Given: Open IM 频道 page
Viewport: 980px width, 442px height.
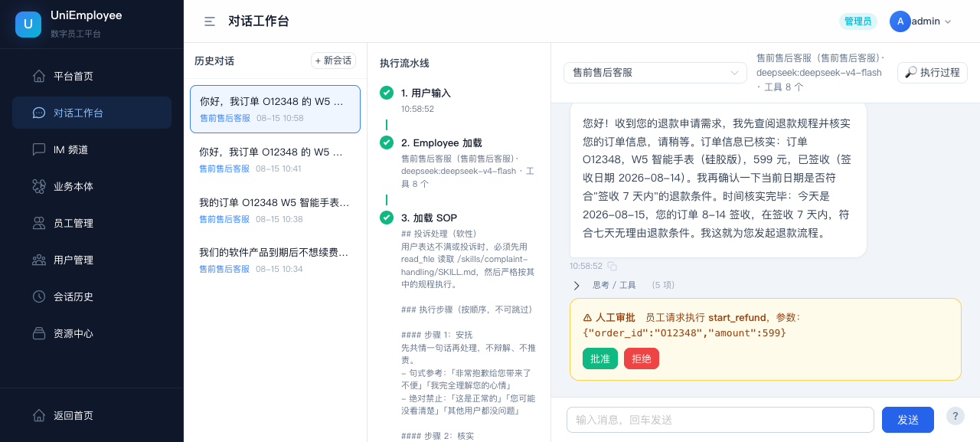Looking at the screenshot, I should click(x=92, y=149).
